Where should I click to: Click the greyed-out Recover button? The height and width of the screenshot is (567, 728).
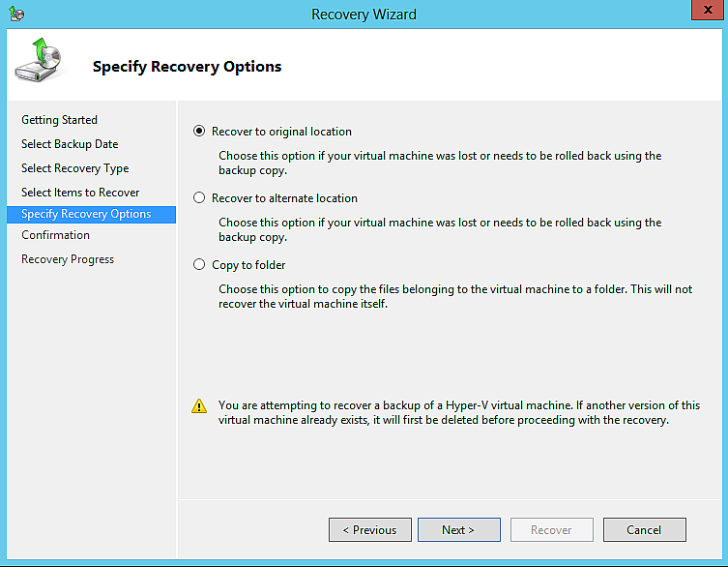pos(552,530)
